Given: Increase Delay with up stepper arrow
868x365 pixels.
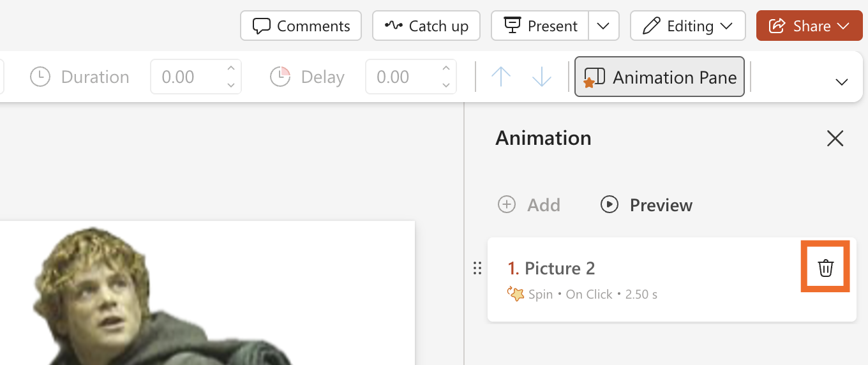Looking at the screenshot, I should click(446, 69).
